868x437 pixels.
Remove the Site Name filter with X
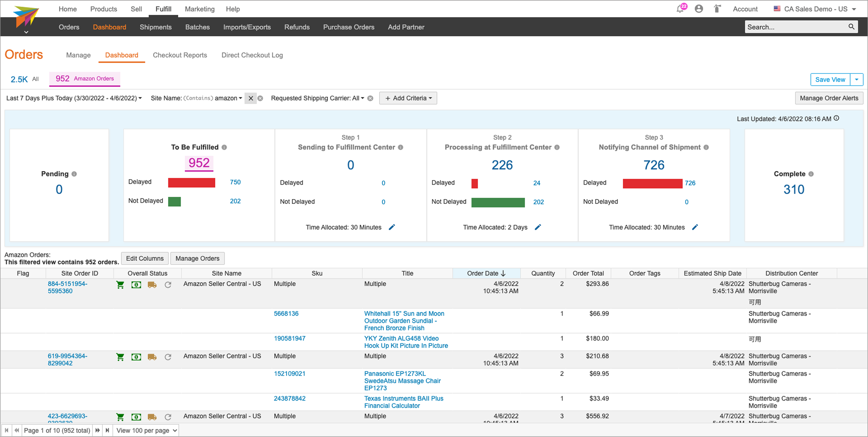250,98
